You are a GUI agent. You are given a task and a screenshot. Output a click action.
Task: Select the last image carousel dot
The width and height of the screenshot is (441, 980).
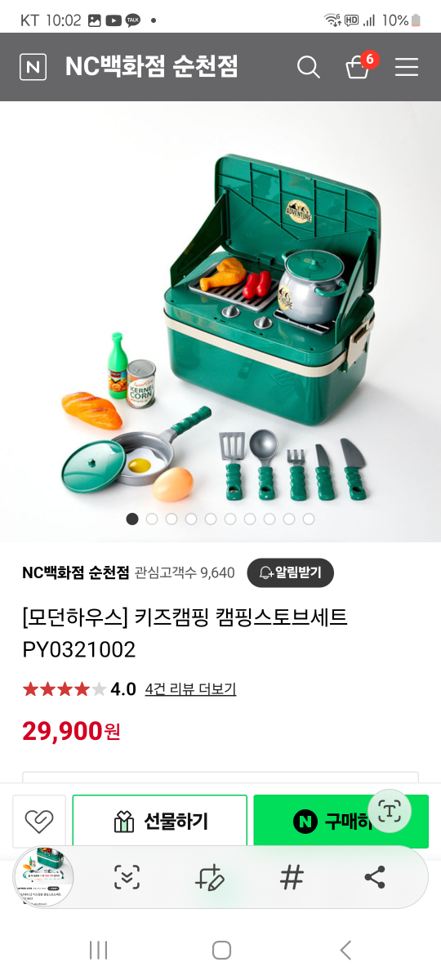pyautogui.click(x=309, y=519)
